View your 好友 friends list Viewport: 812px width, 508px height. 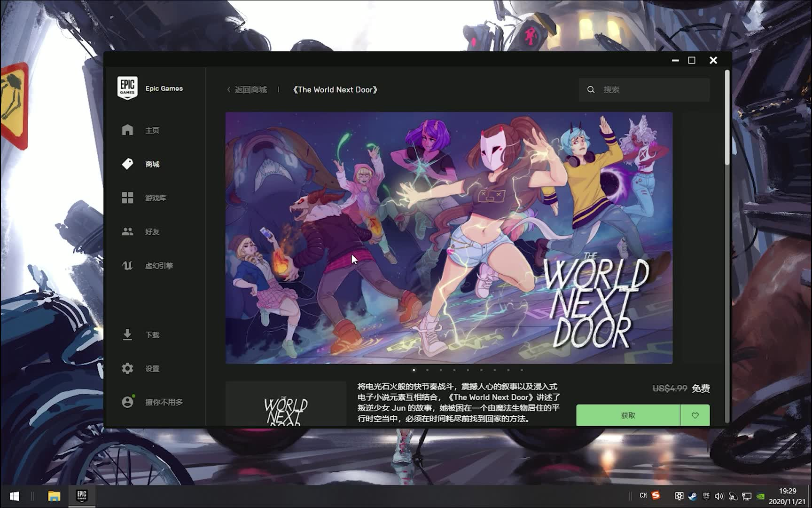coord(152,231)
